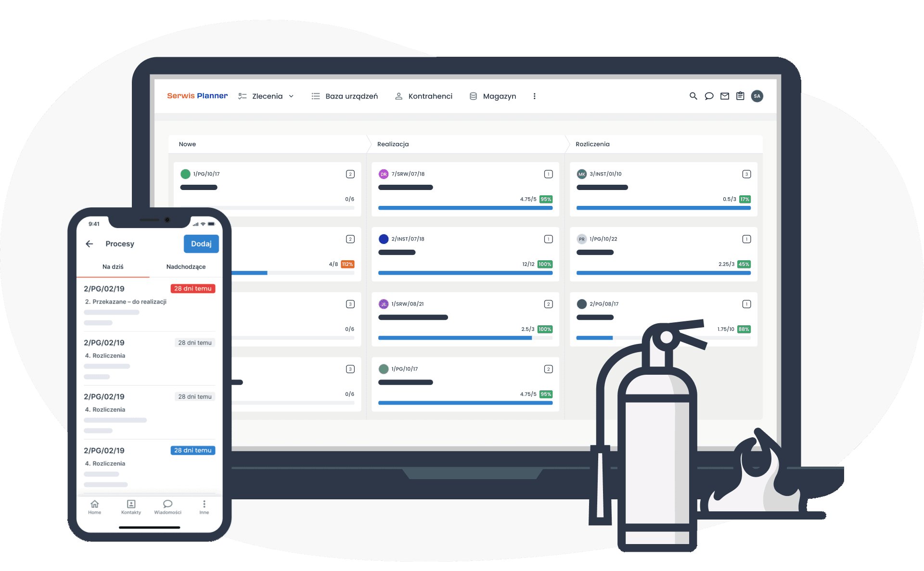This screenshot has height=571, width=924.
Task: Open order 1/PG/10/17 in Nowe column
Action: 267,189
